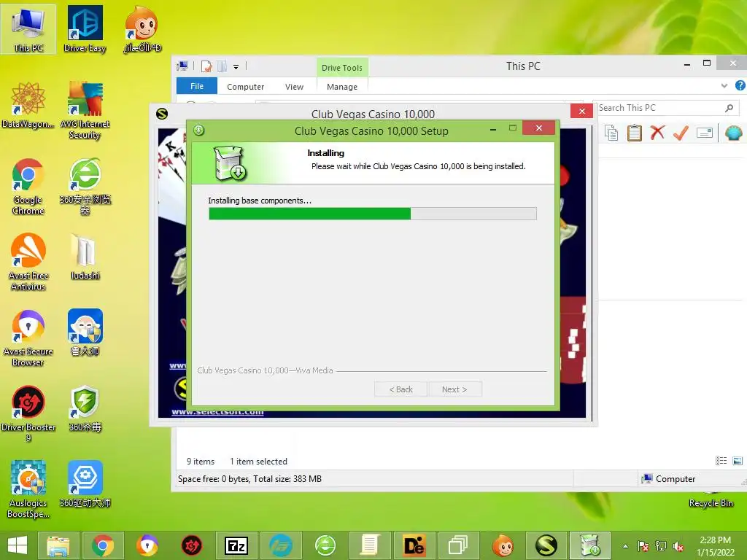Screen dimensions: 747x560
Task: Click the installation progress bar
Action: pos(373,214)
